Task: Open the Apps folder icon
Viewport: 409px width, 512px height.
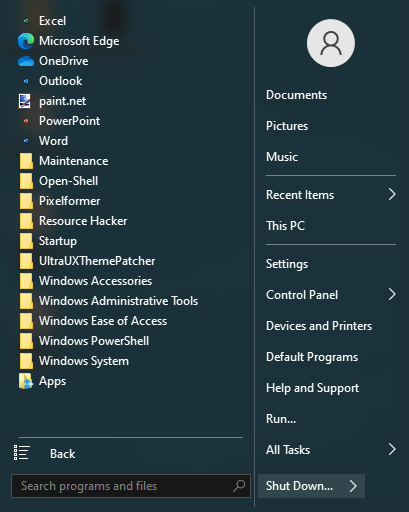Action: click(x=26, y=381)
